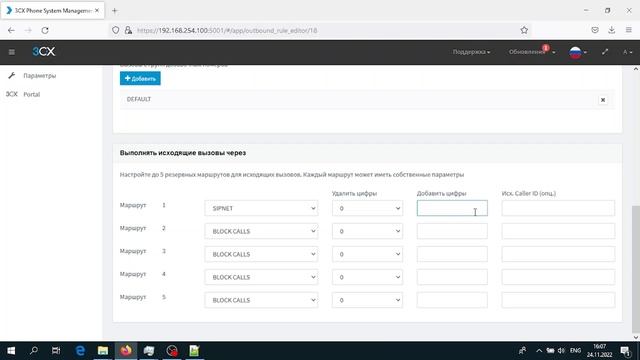
Task: Open the notification center icon
Action: (625, 351)
